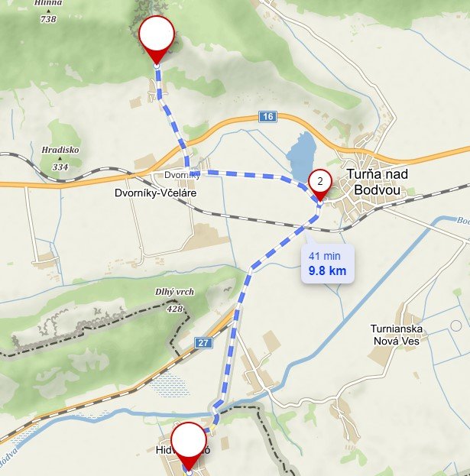Viewport: 470px width, 476px height.
Task: Click the Dvorníky-Včeláre village label
Action: tap(155, 193)
